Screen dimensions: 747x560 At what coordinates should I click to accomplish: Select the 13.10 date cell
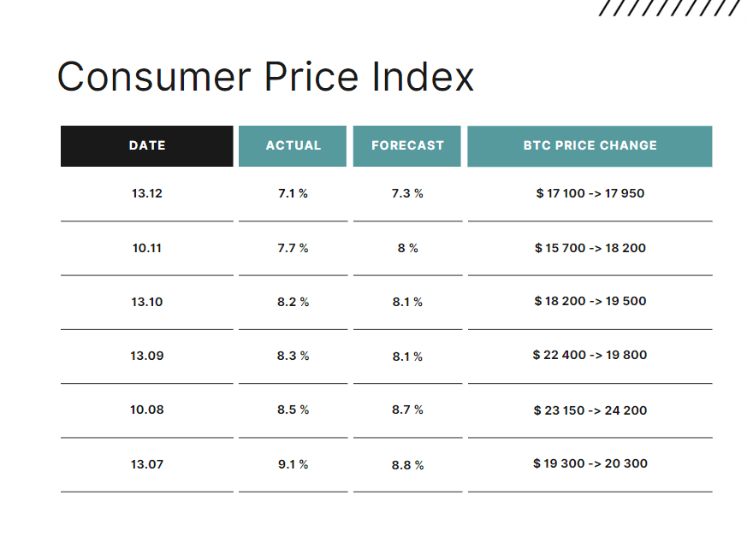[x=147, y=302]
